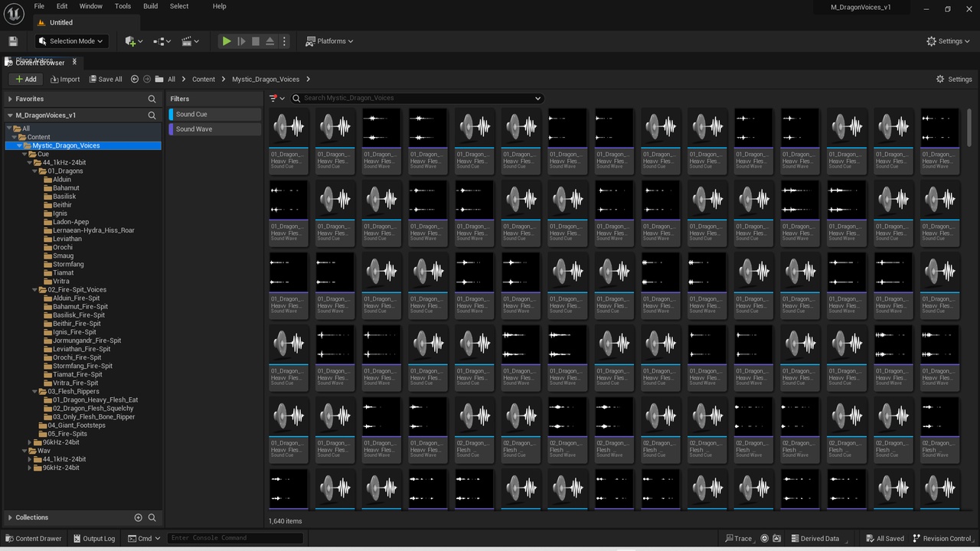The height and width of the screenshot is (551, 980).
Task: Click the folder icon before the All breadcrumb
Action: [x=159, y=79]
